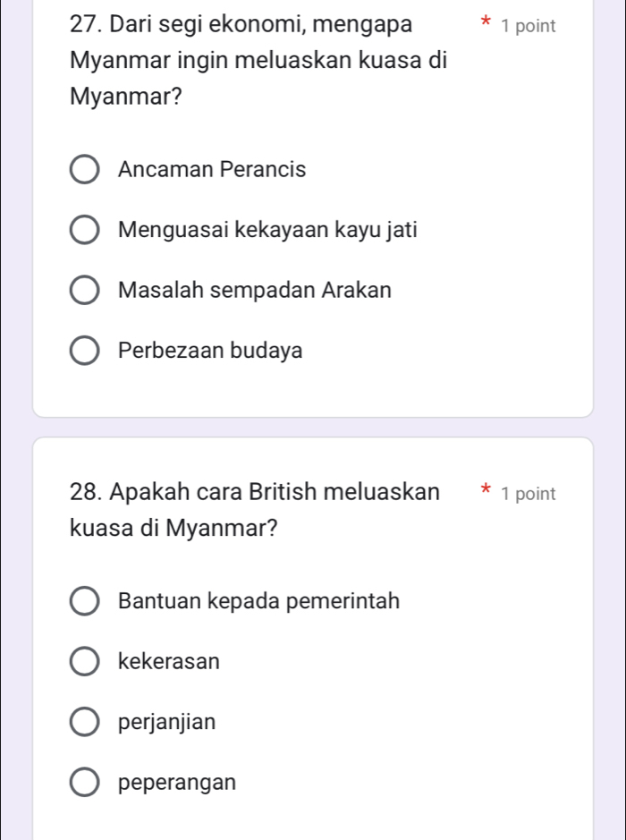Click the "1 point" label of question 27
This screenshot has height=840, width=626.
529,26
